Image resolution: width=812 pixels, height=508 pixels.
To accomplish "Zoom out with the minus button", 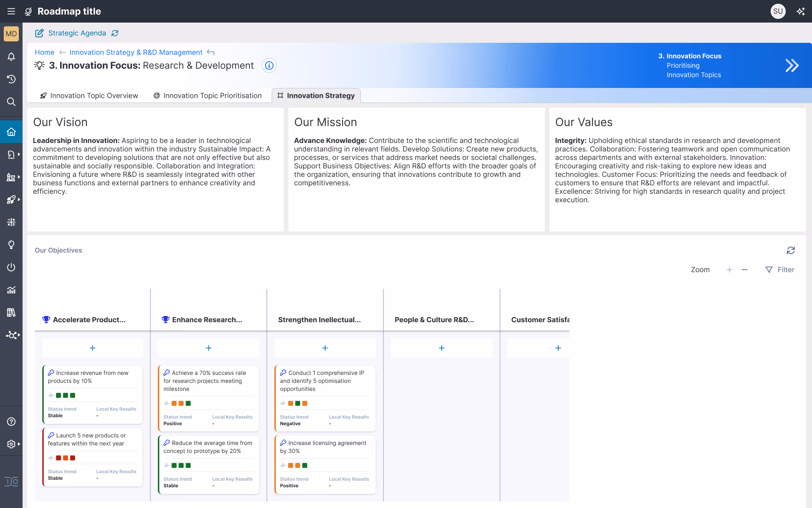I will [x=744, y=270].
